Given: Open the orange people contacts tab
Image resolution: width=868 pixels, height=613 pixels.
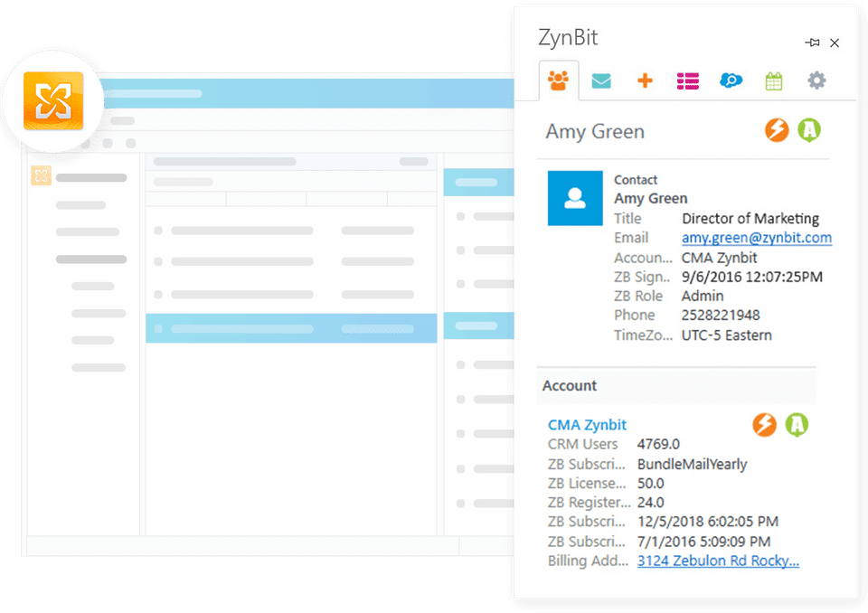Looking at the screenshot, I should [x=559, y=80].
